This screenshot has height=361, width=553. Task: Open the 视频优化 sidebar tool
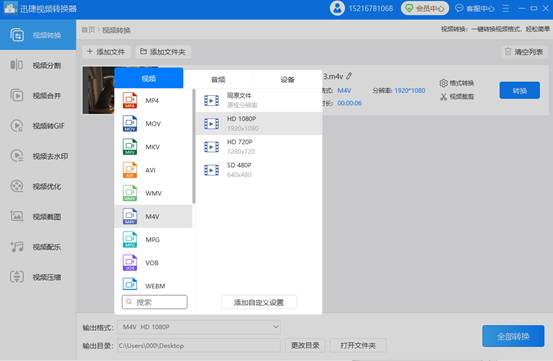pos(38,186)
